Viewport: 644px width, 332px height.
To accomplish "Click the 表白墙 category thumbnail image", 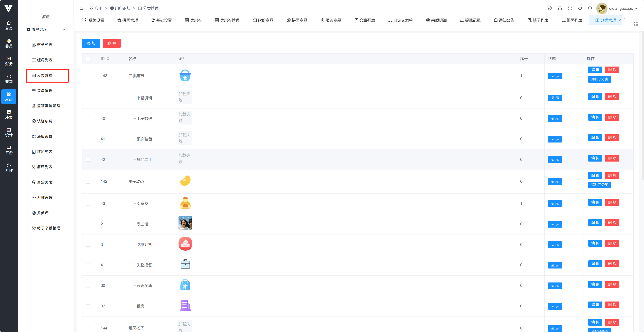I will pos(185,223).
